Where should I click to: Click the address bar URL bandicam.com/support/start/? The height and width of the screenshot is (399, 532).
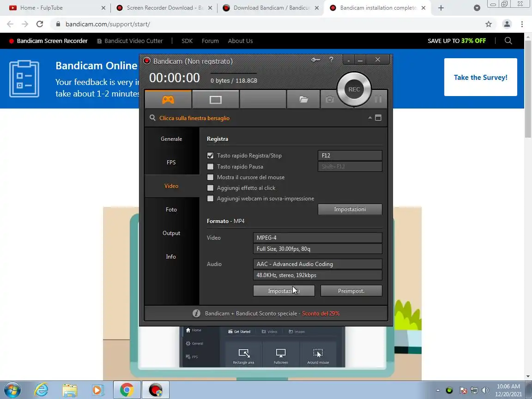click(x=108, y=24)
